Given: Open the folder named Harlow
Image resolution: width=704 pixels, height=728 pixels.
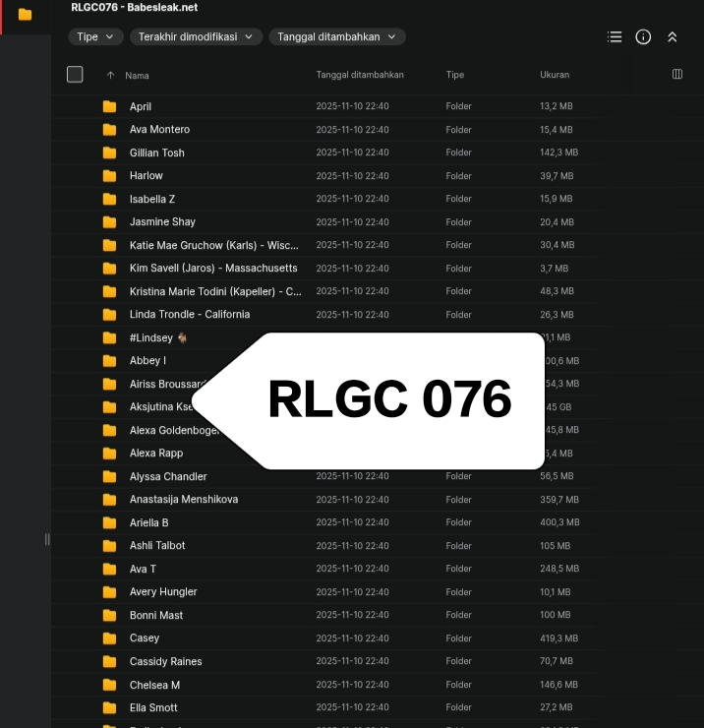Looking at the screenshot, I should tap(147, 175).
